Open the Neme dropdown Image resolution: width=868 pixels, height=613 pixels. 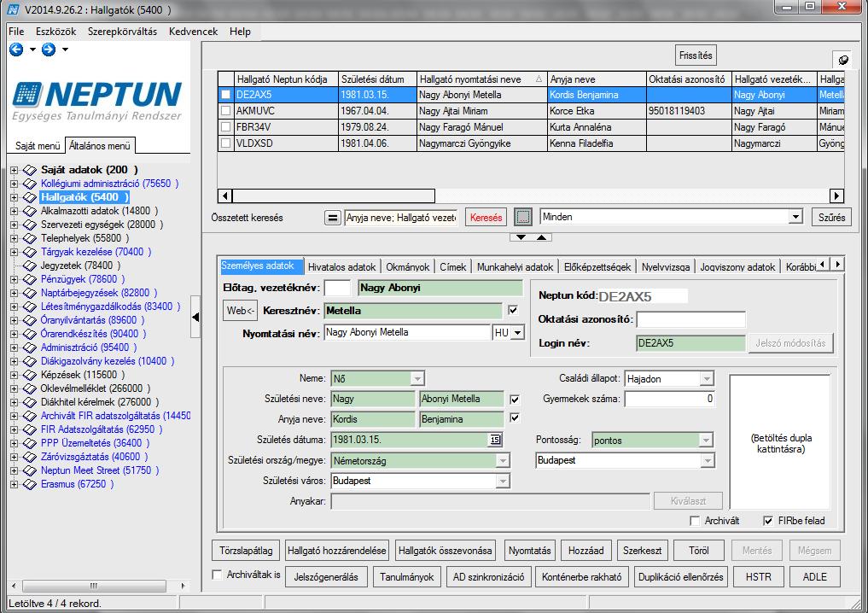tap(417, 379)
